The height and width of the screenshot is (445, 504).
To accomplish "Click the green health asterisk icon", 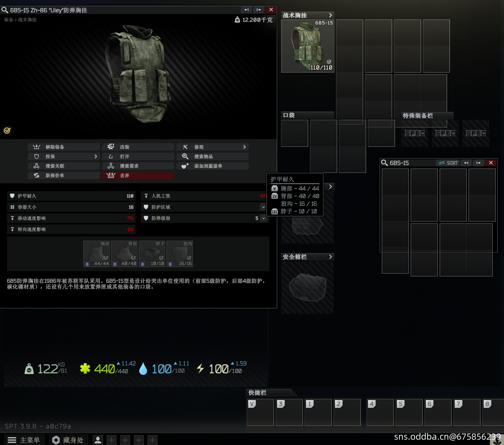I will 85,368.
